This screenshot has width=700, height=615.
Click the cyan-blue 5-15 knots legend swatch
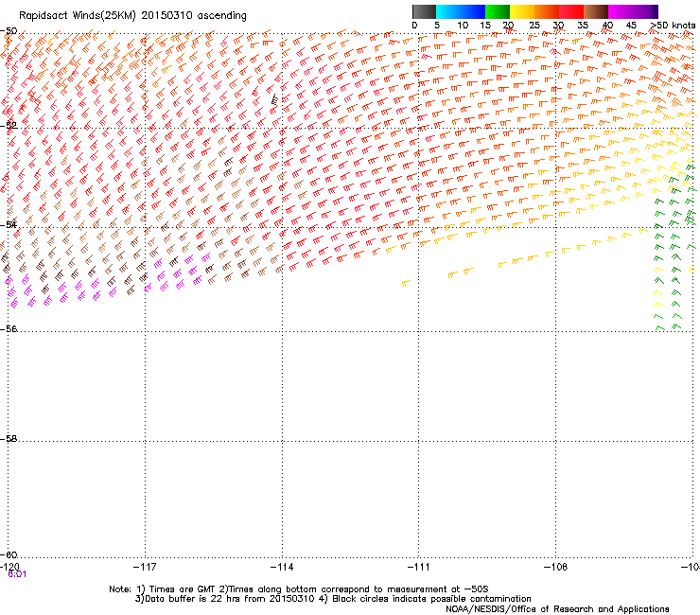461,11
